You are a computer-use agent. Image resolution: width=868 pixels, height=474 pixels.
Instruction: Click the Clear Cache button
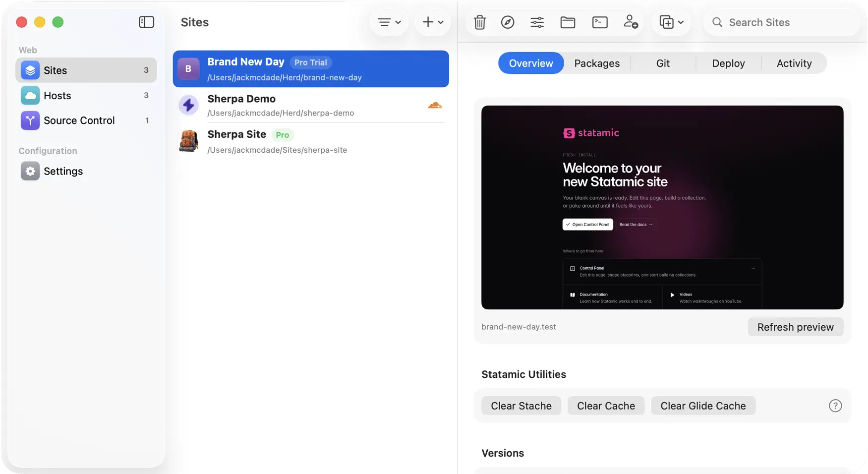point(606,406)
